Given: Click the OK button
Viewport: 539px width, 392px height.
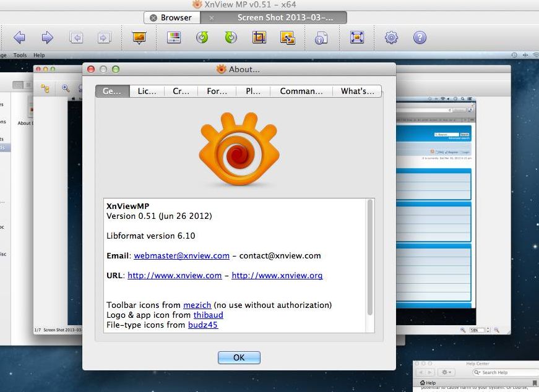Looking at the screenshot, I should tap(239, 357).
